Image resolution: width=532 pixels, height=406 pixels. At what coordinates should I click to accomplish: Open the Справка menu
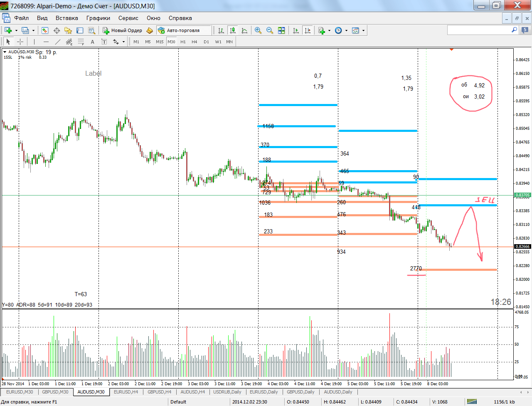(x=180, y=18)
